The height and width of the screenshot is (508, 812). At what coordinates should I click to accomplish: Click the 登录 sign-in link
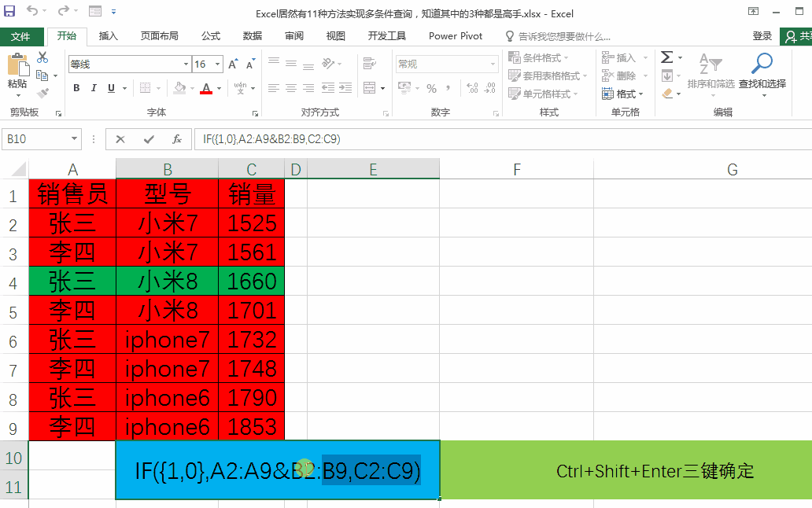pyautogui.click(x=762, y=35)
